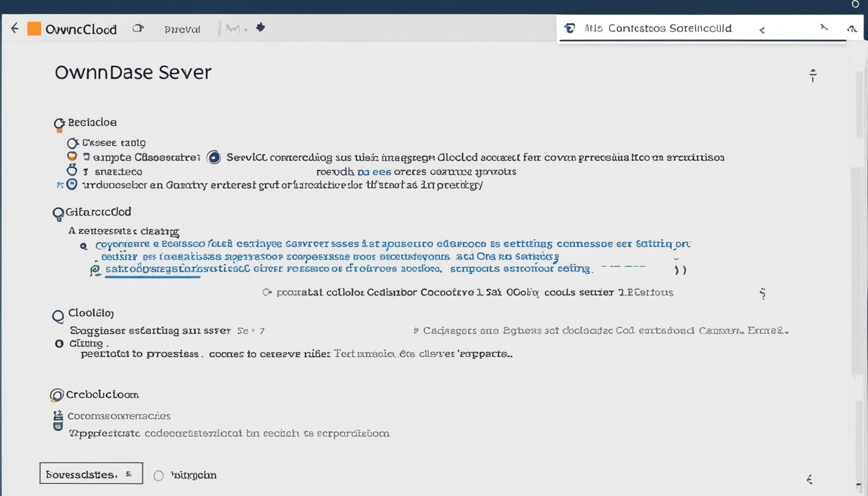The height and width of the screenshot is (496, 868).
Task: Open the Pureval menu in the top bar
Action: click(182, 28)
